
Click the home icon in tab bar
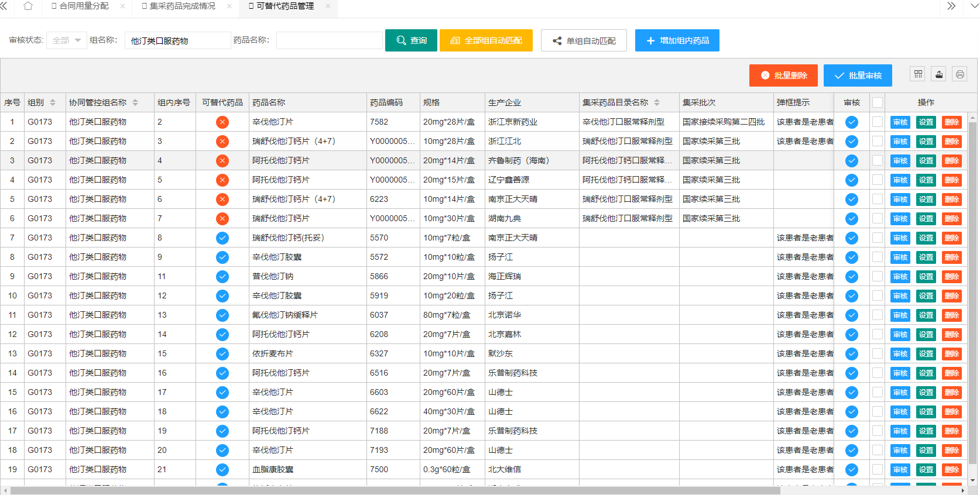coord(28,6)
